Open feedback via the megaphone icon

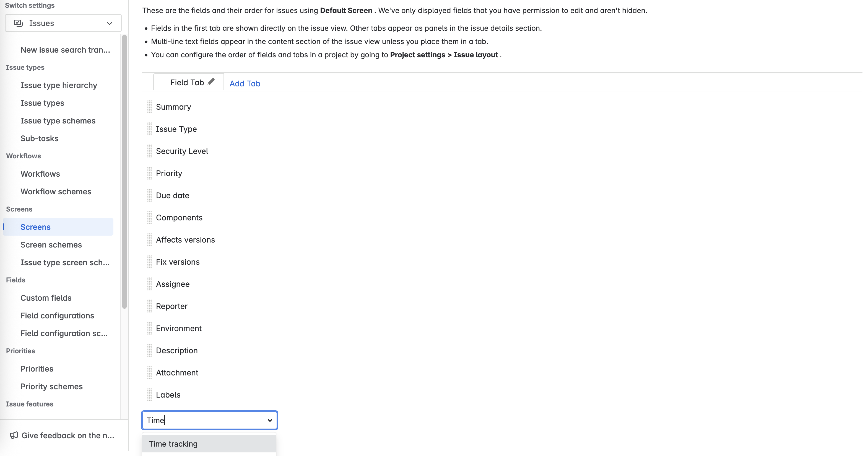[14, 435]
